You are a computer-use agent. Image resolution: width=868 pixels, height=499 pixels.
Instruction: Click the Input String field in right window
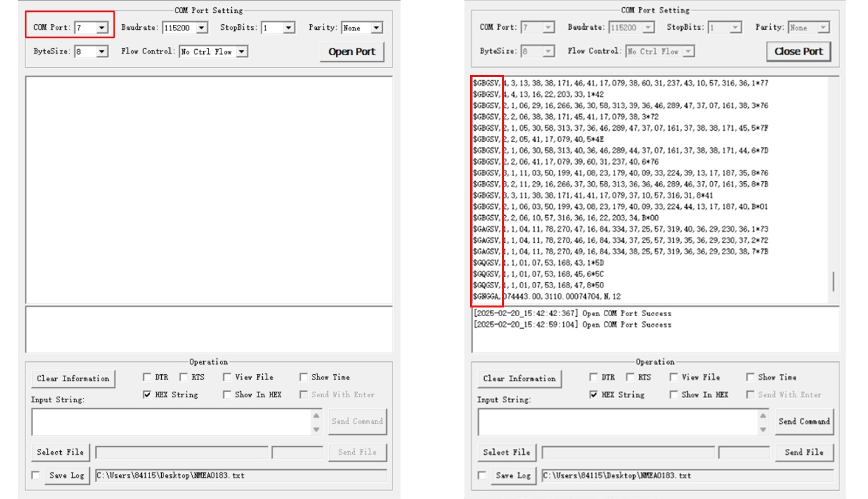coord(617,422)
